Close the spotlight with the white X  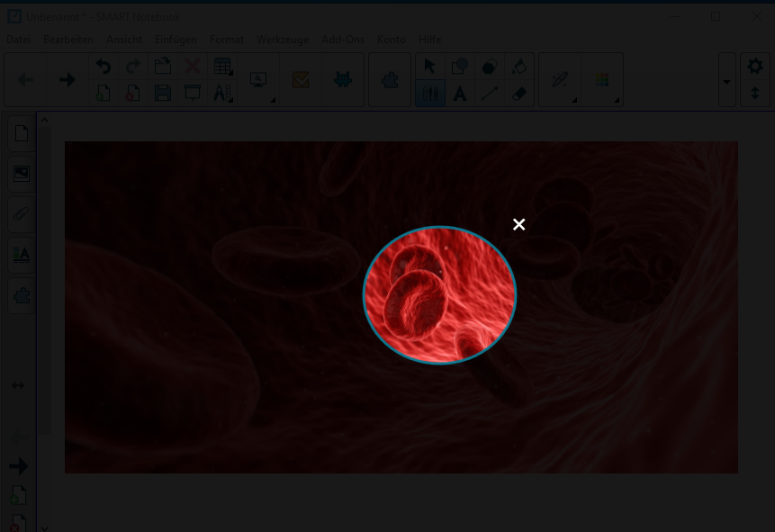tap(518, 224)
